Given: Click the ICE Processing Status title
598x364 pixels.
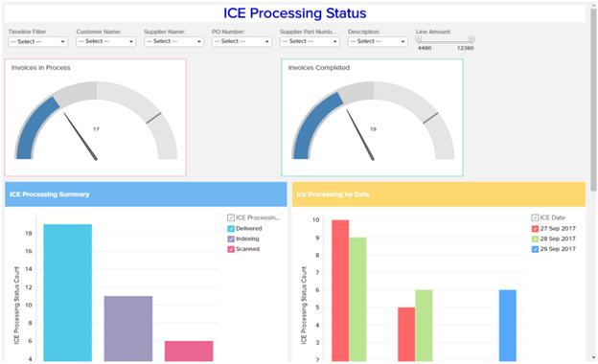Looking at the screenshot, I should [295, 13].
